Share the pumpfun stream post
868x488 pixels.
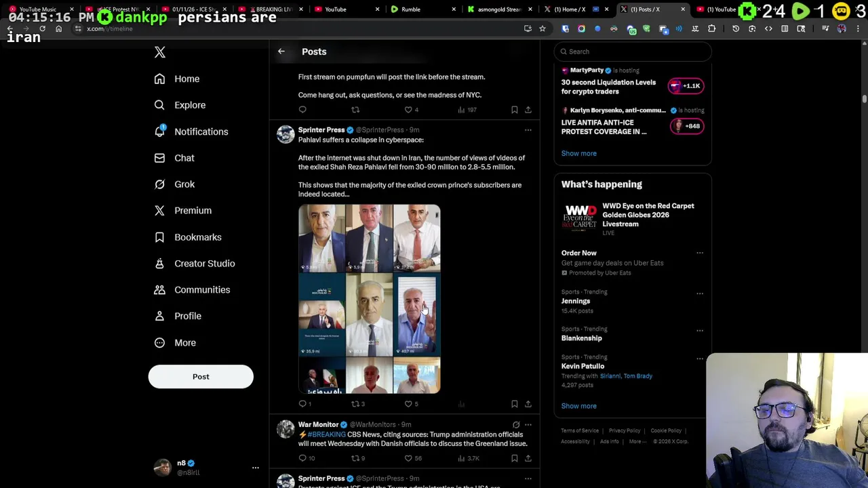pos(528,110)
